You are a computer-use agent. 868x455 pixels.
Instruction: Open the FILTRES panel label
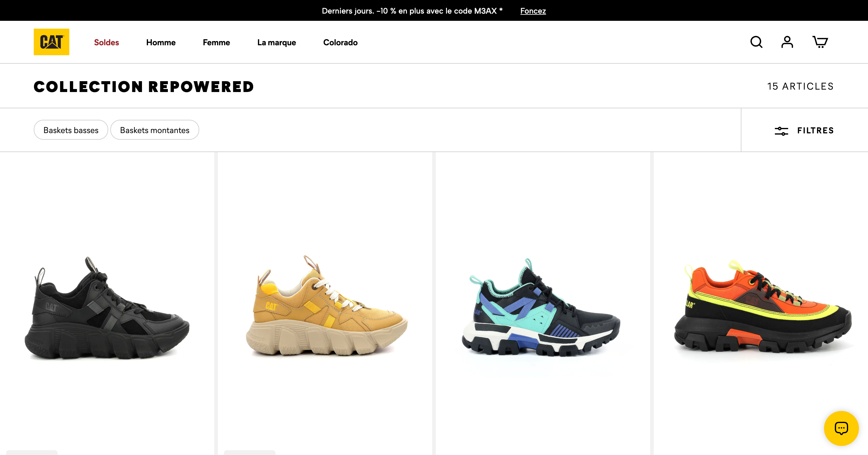816,131
